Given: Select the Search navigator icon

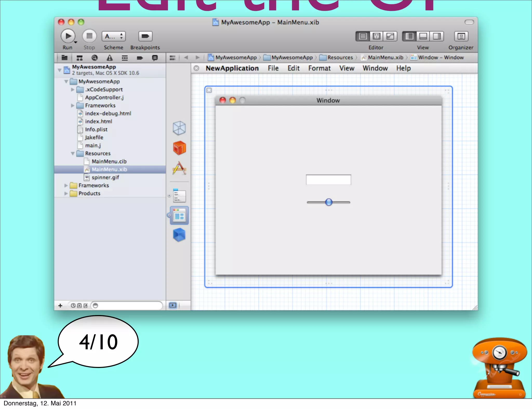Looking at the screenshot, I should 95,58.
